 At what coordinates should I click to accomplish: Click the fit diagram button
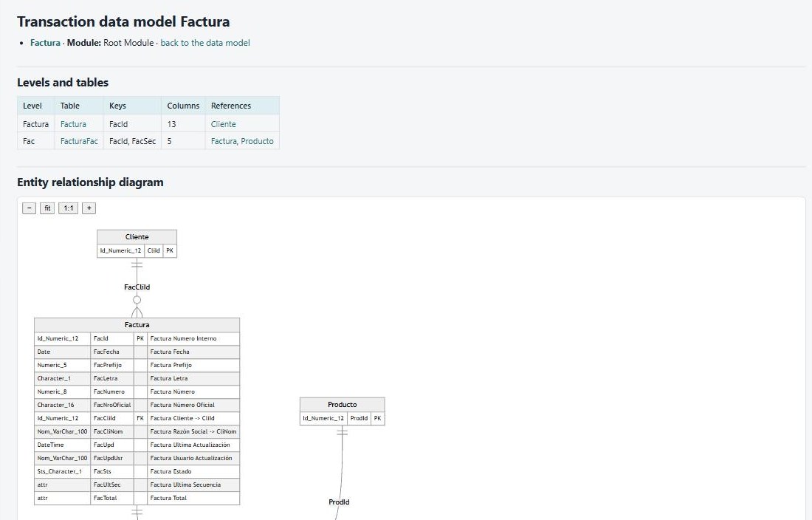pos(47,208)
